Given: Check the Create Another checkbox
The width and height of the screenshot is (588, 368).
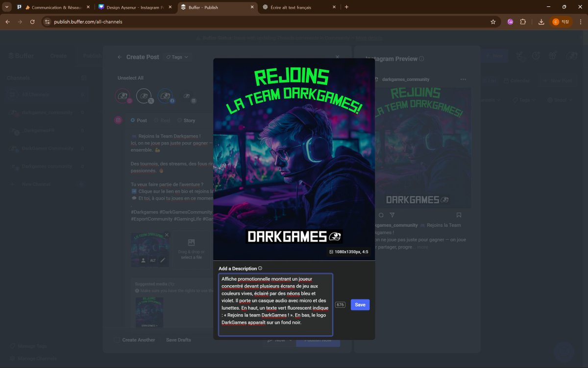Looking at the screenshot, I should click(x=117, y=340).
